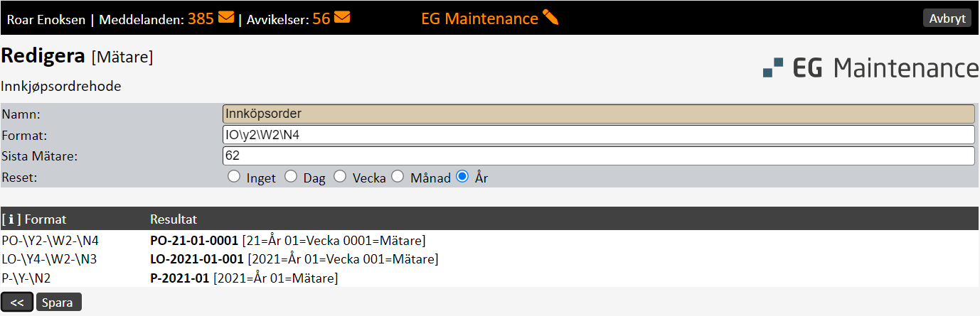980x316 pixels.
Task: Click the EG Maintenance header title
Action: pos(479,18)
